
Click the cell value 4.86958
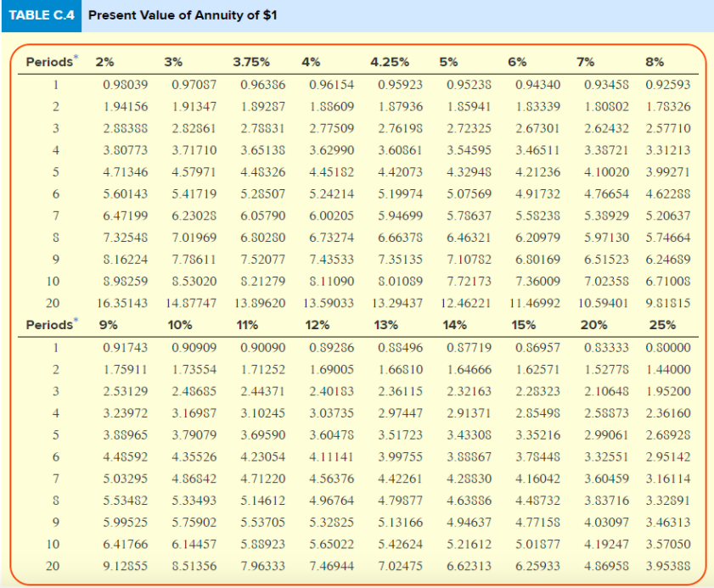click(606, 566)
